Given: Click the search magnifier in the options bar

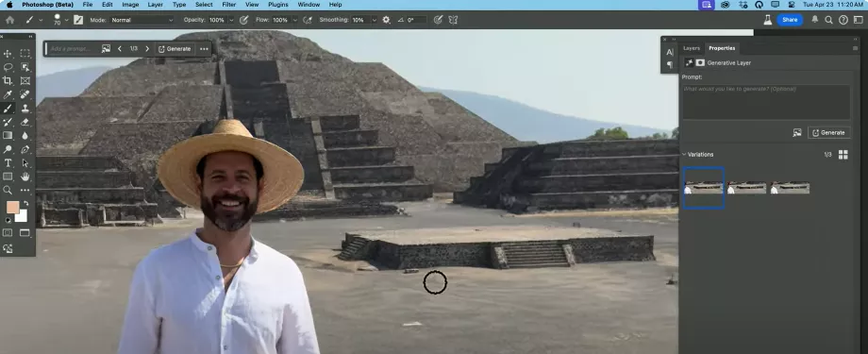Looking at the screenshot, I should click(828, 20).
